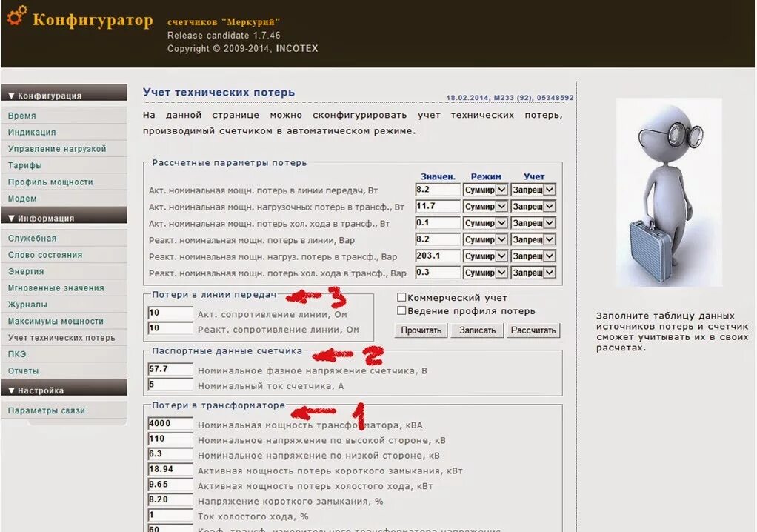757x532 pixels.
Task: Click the 203.1 reactive load losses field
Action: click(x=438, y=256)
